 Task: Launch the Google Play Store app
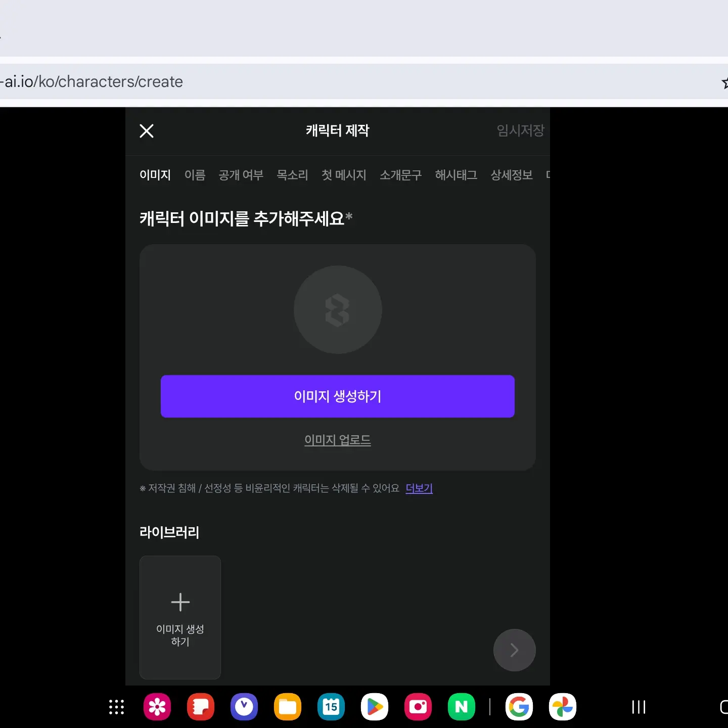375,707
